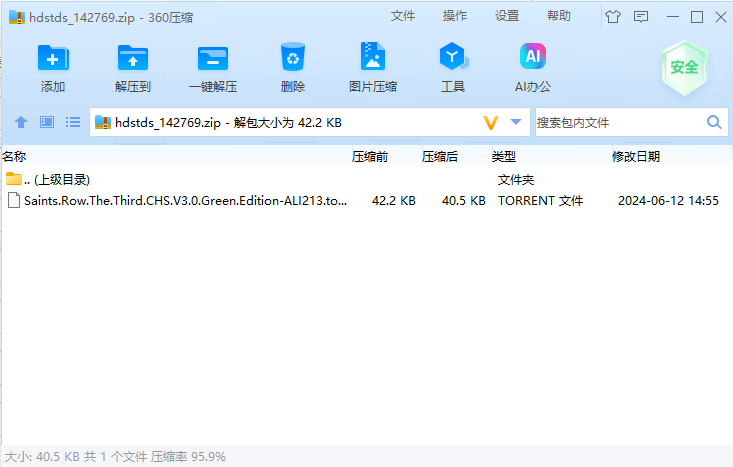Open the 图片压缩 image compression tool
The width and height of the screenshot is (733, 467).
373,57
